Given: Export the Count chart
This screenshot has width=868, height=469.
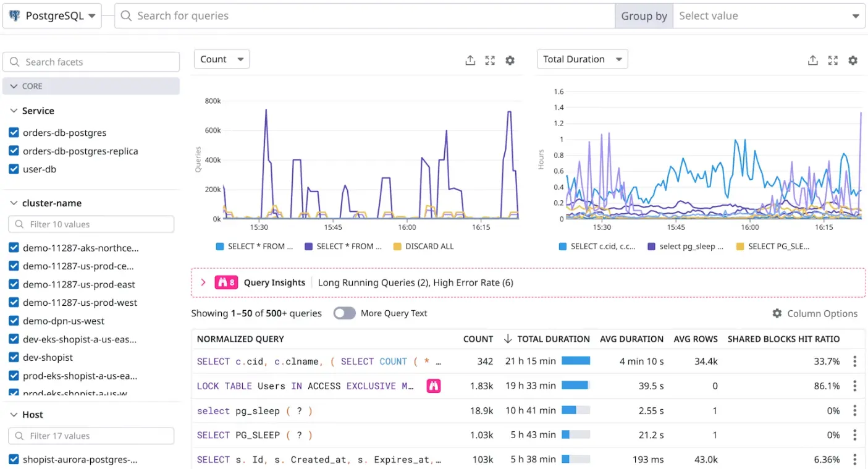Looking at the screenshot, I should coord(470,60).
